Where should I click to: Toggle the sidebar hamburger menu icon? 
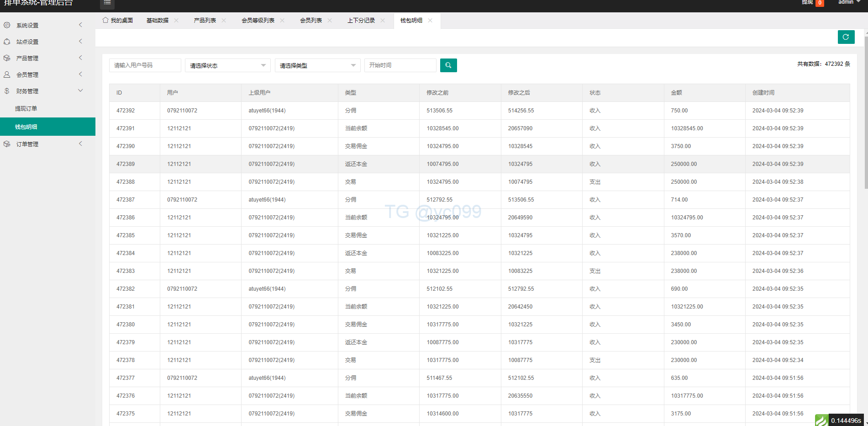(x=107, y=3)
